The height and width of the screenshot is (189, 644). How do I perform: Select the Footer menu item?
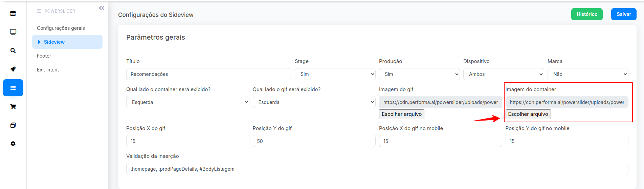point(44,56)
